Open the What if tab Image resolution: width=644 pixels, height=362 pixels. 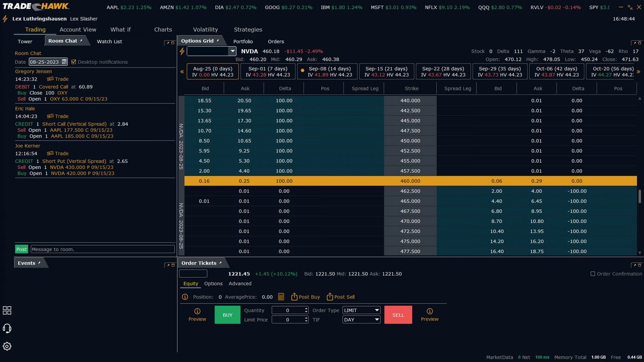(120, 30)
